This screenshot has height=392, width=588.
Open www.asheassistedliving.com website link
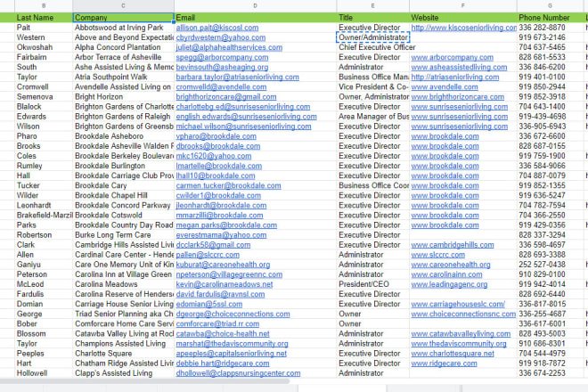point(459,67)
